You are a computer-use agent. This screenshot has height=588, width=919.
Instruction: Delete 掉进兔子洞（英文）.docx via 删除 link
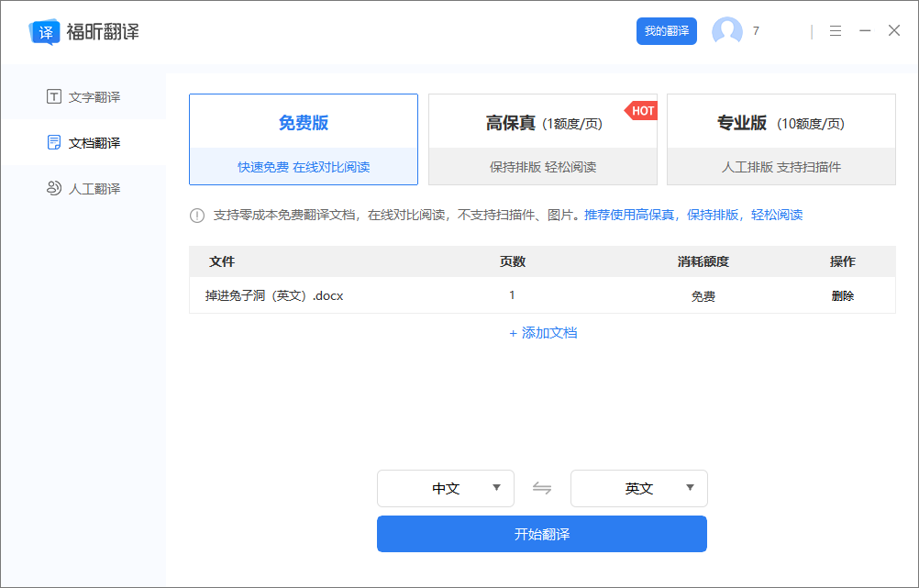(x=843, y=295)
